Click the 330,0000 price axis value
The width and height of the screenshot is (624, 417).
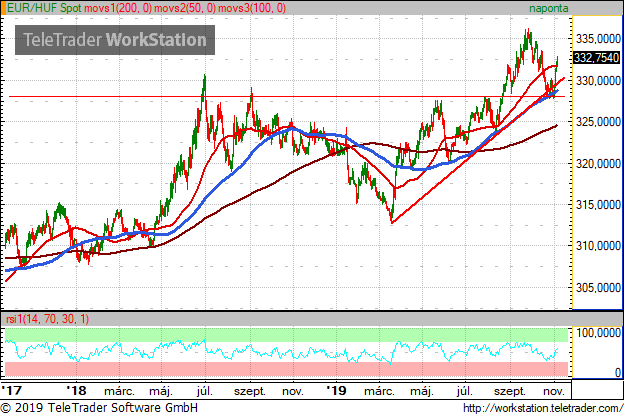(598, 81)
